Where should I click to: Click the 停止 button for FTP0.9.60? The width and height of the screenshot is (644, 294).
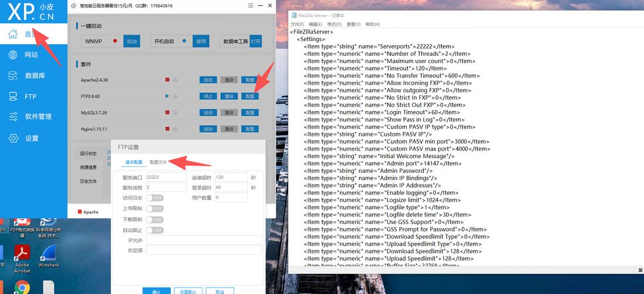(208, 96)
